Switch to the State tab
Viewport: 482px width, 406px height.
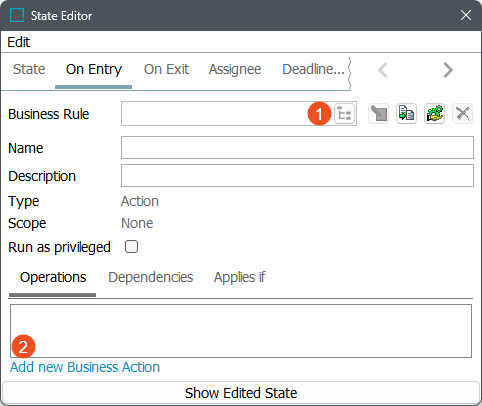tap(29, 69)
